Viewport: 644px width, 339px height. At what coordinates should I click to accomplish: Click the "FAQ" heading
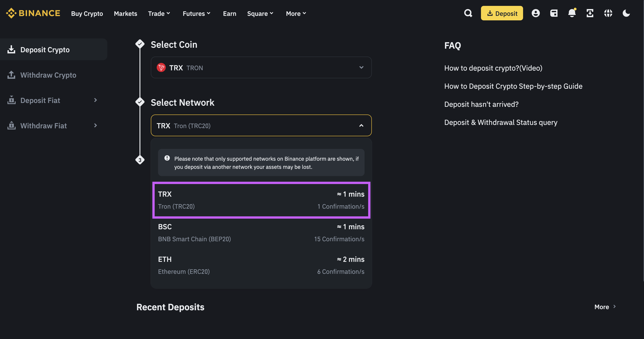coord(452,45)
